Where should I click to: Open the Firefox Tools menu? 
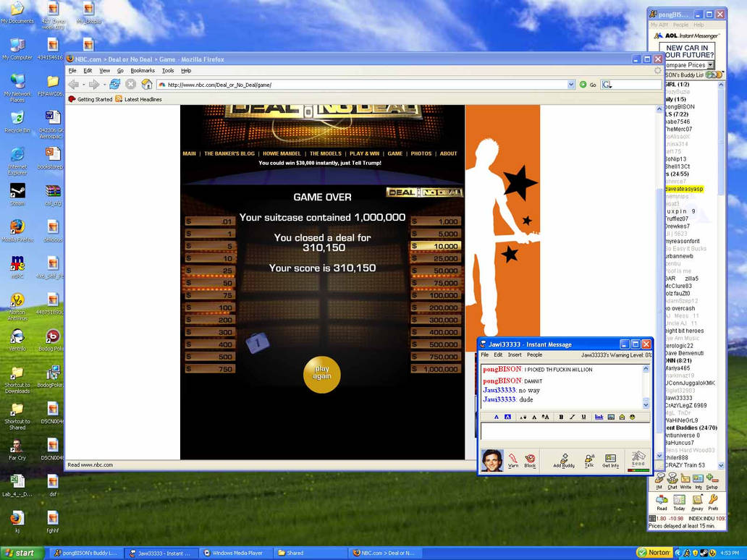[168, 70]
